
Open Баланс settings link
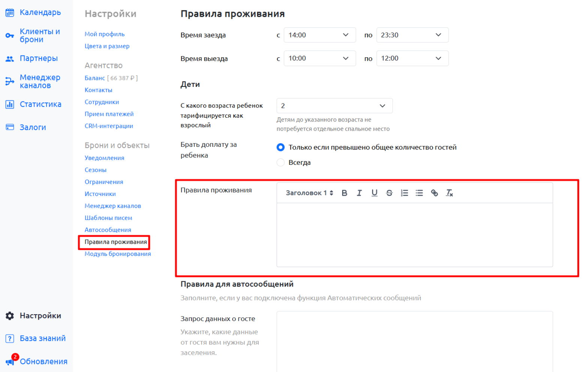95,78
